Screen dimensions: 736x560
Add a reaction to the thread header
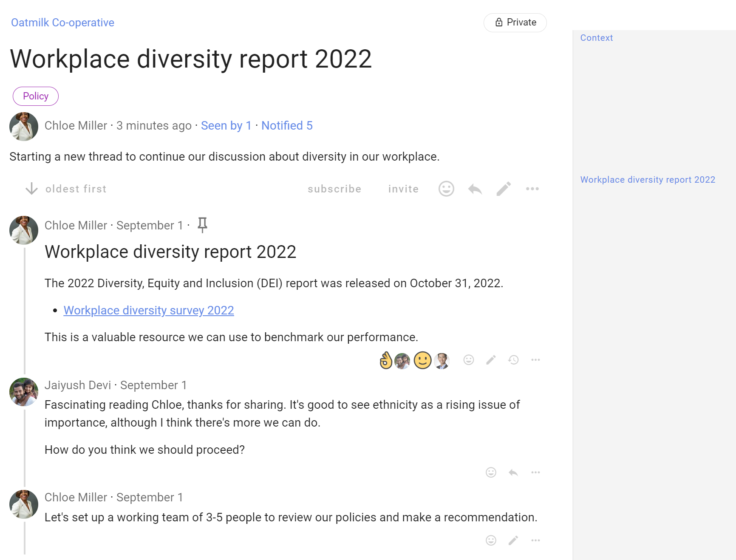point(446,189)
